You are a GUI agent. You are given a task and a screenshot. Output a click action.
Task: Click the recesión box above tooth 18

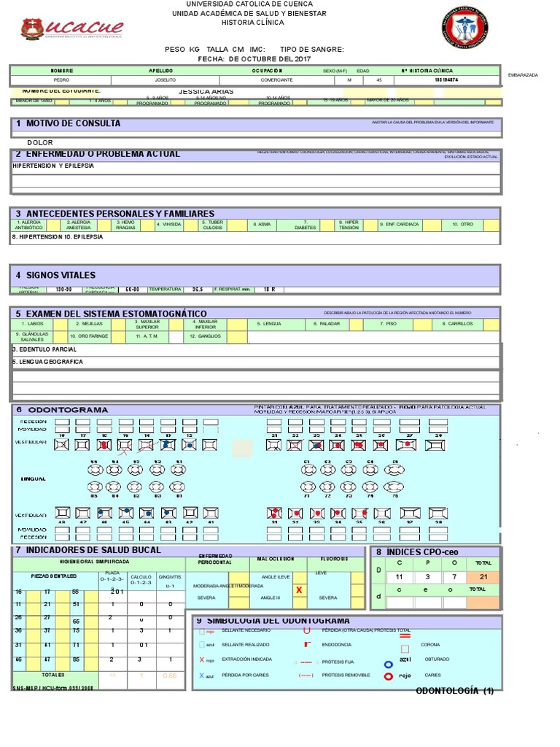coord(62,422)
